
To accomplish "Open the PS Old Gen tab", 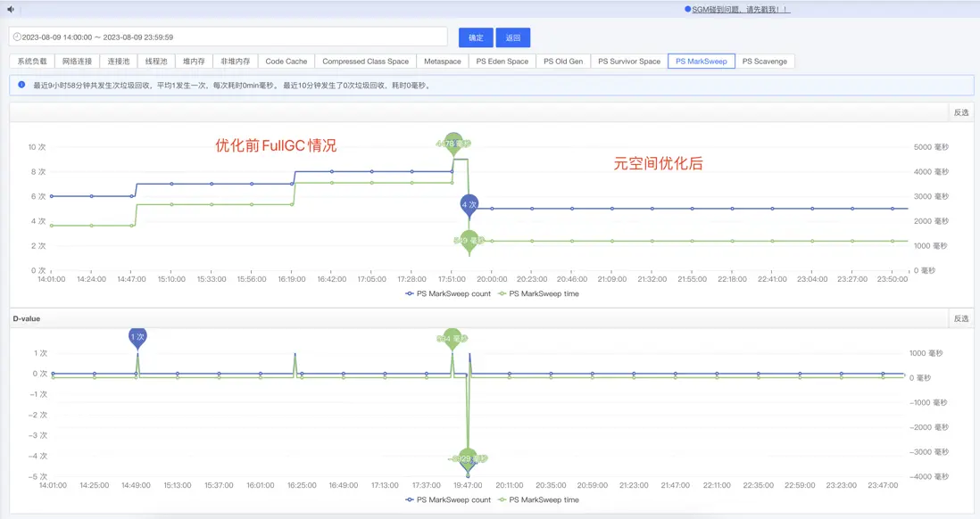I will [563, 62].
